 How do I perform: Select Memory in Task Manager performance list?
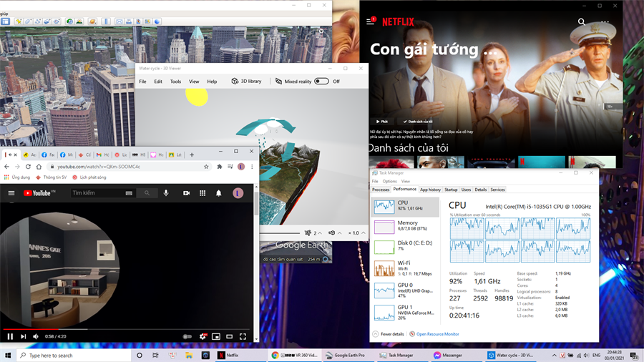(405, 227)
